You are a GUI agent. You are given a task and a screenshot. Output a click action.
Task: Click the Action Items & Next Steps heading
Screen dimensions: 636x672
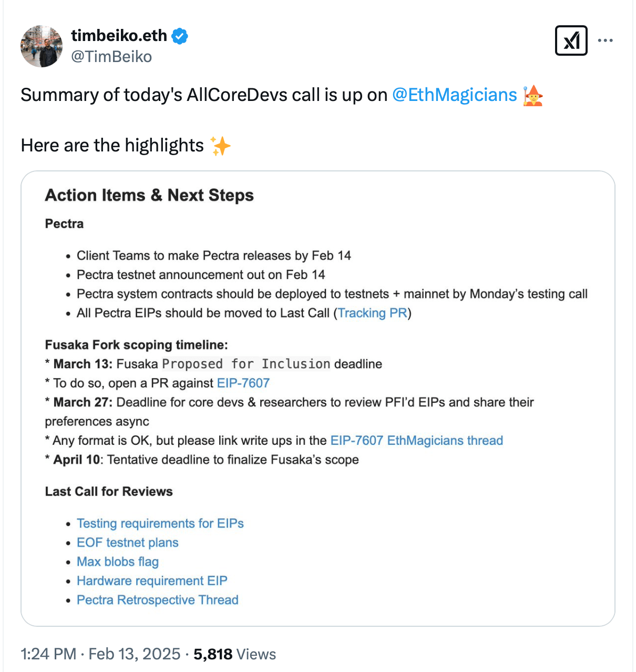pyautogui.click(x=149, y=195)
